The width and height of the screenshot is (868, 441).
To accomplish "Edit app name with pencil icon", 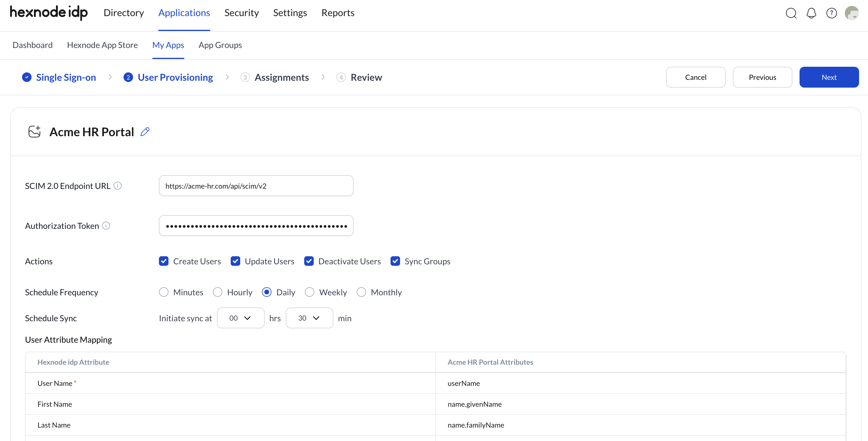I will 145,132.
